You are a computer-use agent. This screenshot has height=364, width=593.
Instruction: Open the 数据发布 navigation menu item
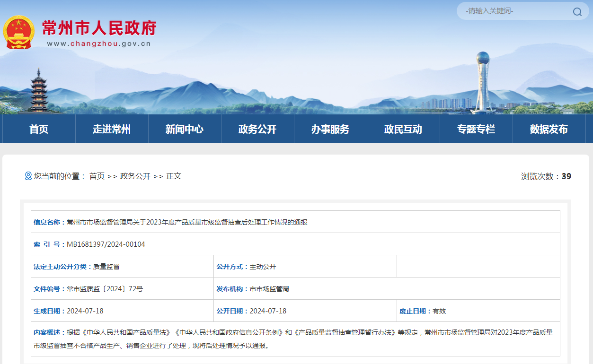549,129
